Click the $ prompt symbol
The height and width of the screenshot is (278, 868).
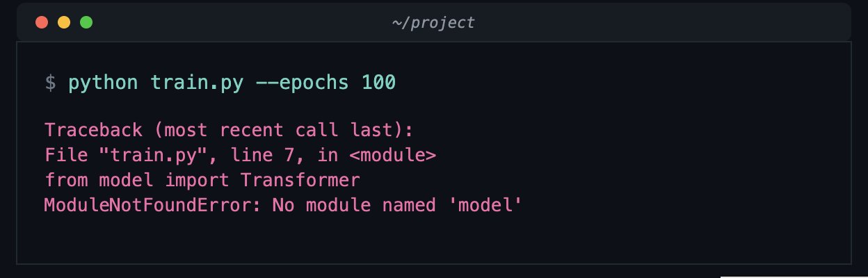[x=50, y=83]
